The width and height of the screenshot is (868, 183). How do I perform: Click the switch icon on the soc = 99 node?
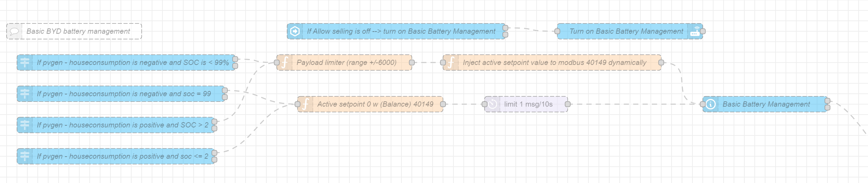25,94
